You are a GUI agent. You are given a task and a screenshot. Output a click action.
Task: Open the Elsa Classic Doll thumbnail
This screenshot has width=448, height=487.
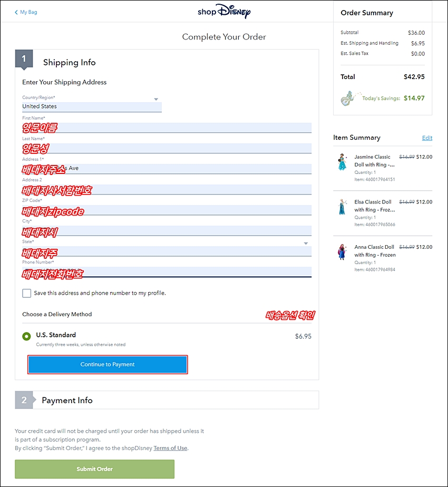pos(343,207)
